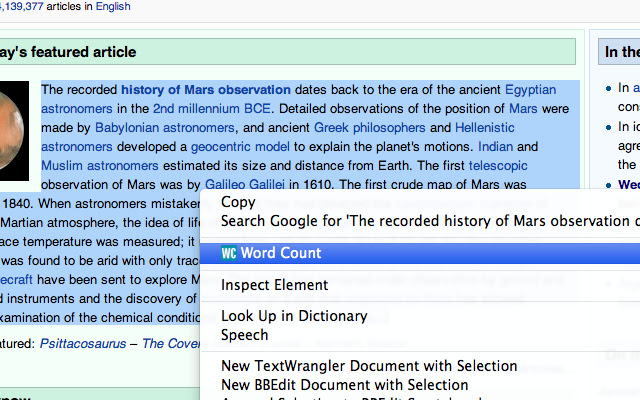Pick New BBEdit Document with Selection
This screenshot has height=400, width=640.
(x=344, y=385)
